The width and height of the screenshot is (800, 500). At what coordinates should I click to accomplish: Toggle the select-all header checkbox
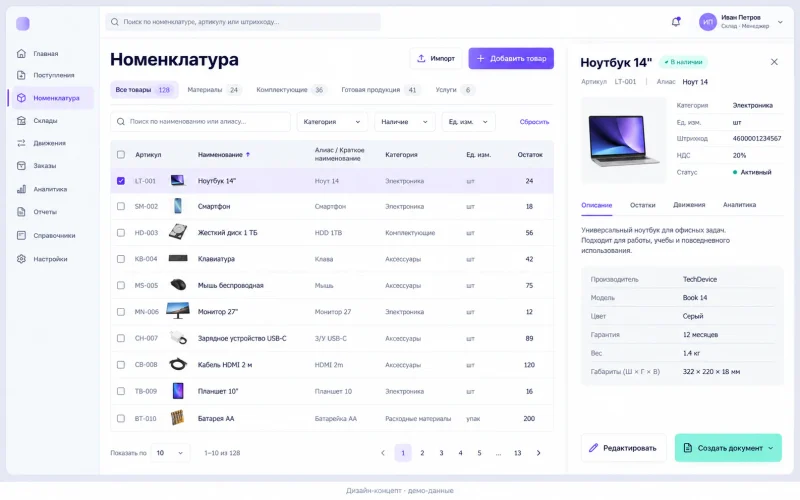tap(120, 155)
